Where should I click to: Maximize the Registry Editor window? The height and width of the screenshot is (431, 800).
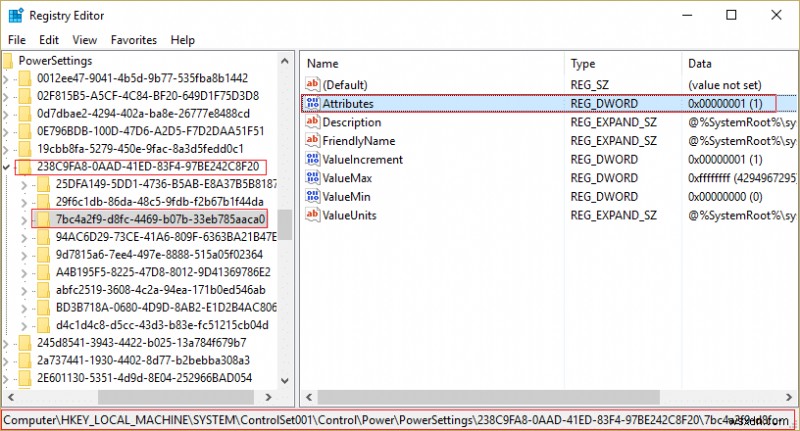pos(731,15)
